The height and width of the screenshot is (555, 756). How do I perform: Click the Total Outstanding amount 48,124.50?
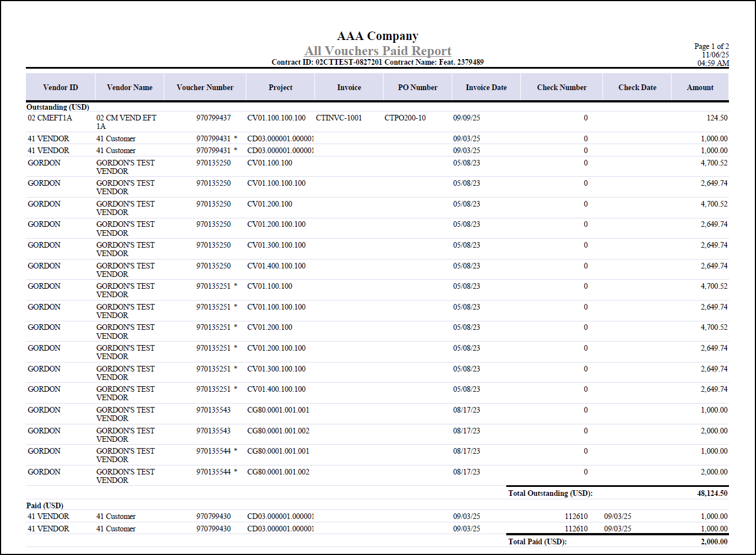click(x=712, y=493)
